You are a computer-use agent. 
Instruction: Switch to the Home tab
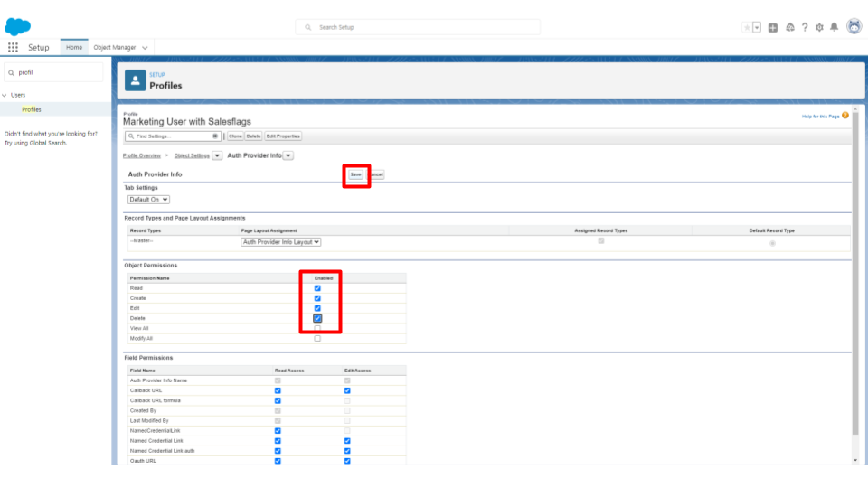(74, 48)
